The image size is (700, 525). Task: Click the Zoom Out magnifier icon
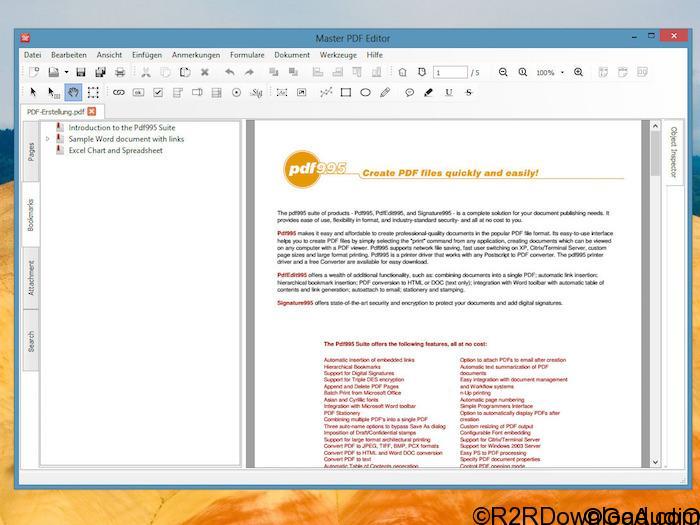pyautogui.click(x=503, y=72)
